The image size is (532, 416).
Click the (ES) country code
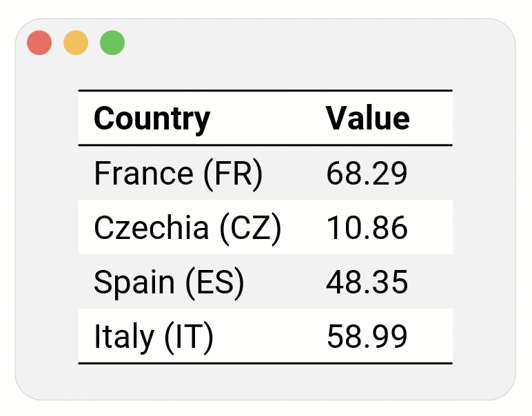215,282
